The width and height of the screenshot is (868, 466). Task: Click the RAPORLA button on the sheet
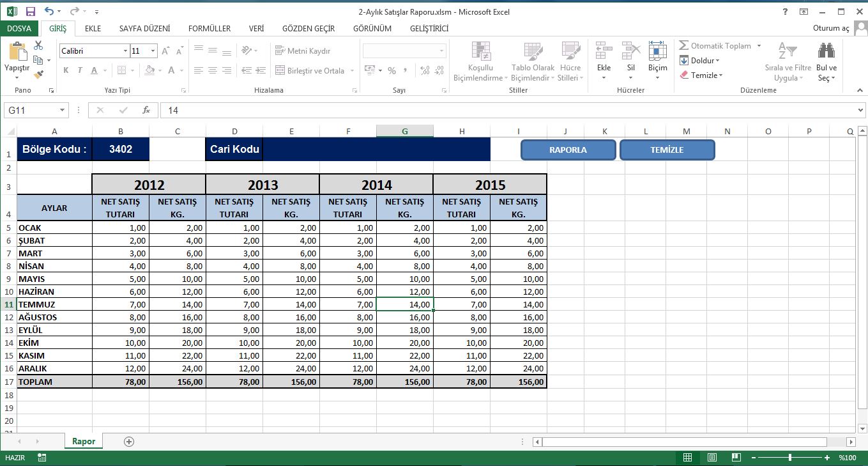(x=568, y=150)
